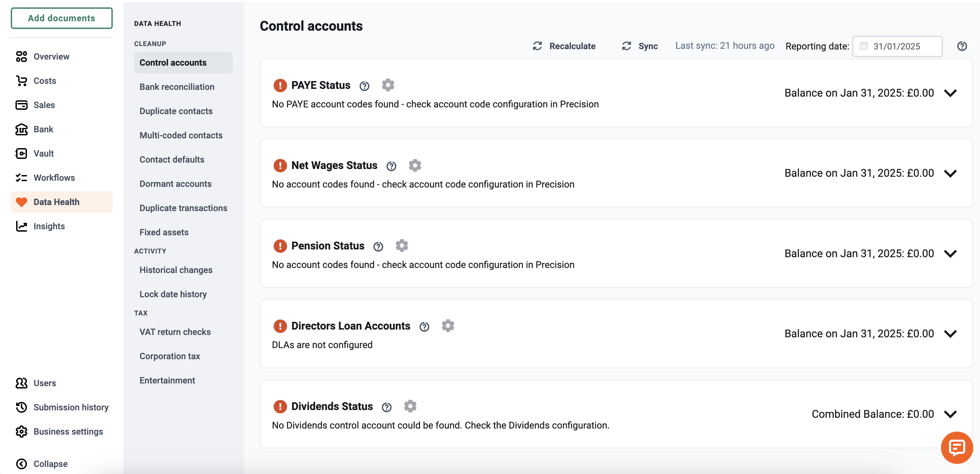980x474 pixels.
Task: Open Directors Loan Accounts gear settings
Action: pyautogui.click(x=447, y=326)
